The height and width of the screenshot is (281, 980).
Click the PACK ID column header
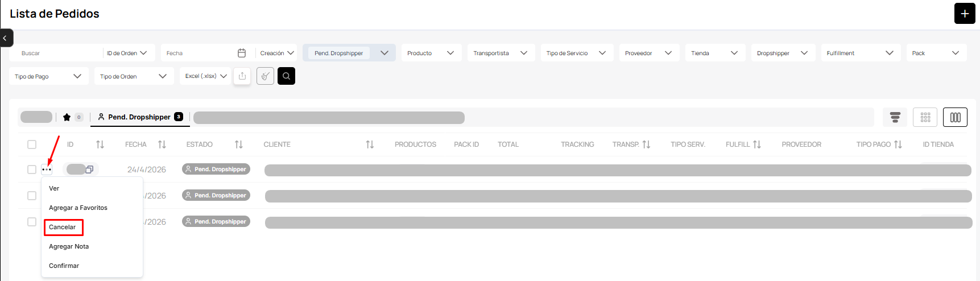point(466,144)
